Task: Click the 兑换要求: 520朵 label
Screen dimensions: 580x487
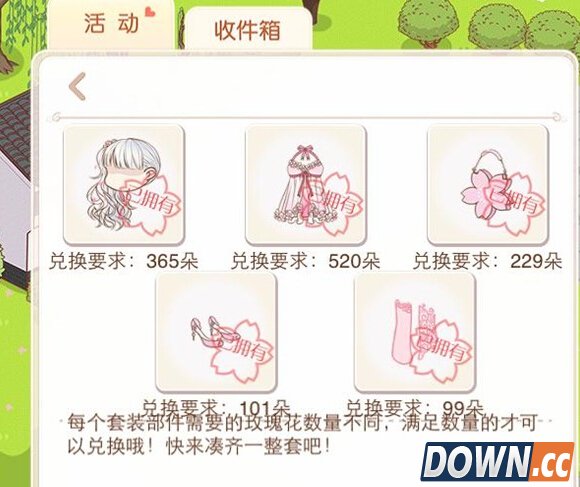Action: point(306,261)
